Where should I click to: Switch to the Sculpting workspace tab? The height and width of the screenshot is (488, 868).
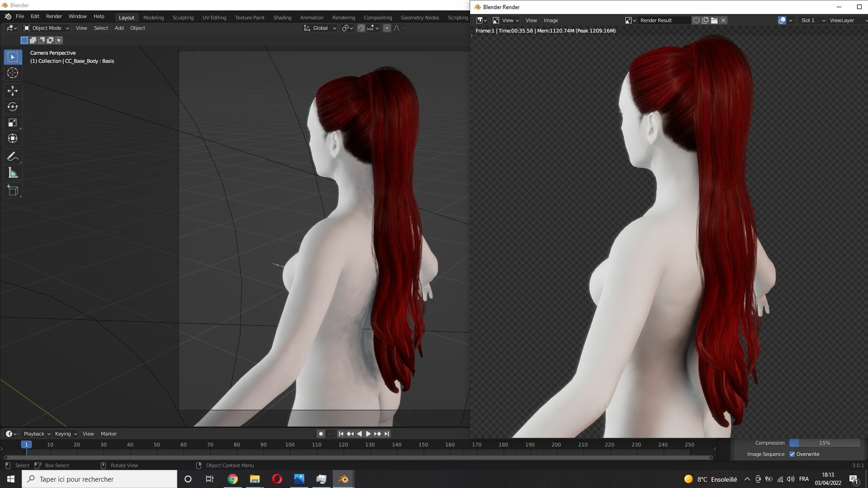pyautogui.click(x=183, y=17)
